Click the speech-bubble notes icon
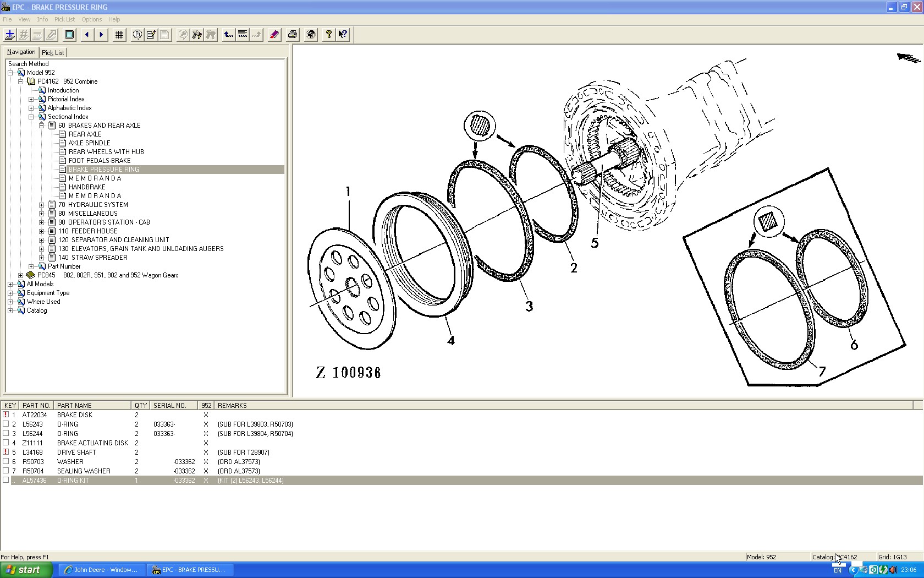Viewport: 924px width, 578px height. click(137, 35)
